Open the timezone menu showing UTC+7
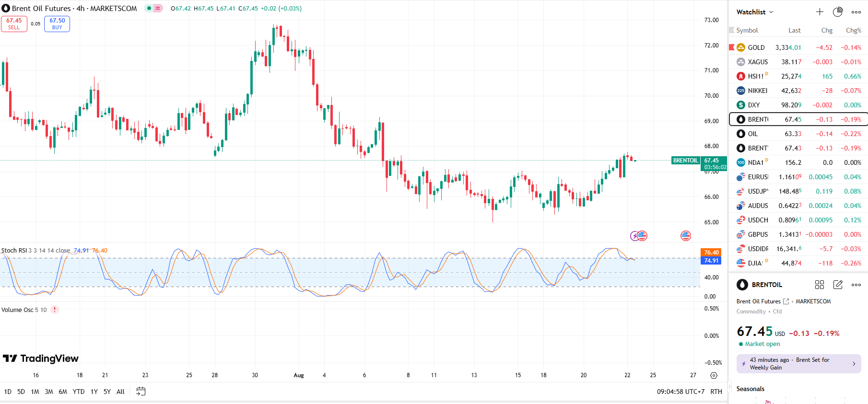The height and width of the screenshot is (404, 868). click(680, 392)
